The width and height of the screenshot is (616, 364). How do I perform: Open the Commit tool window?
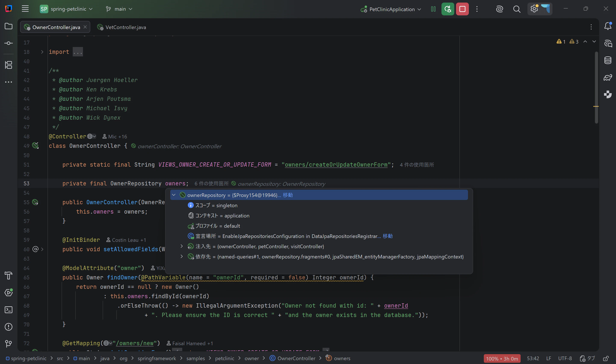9,43
